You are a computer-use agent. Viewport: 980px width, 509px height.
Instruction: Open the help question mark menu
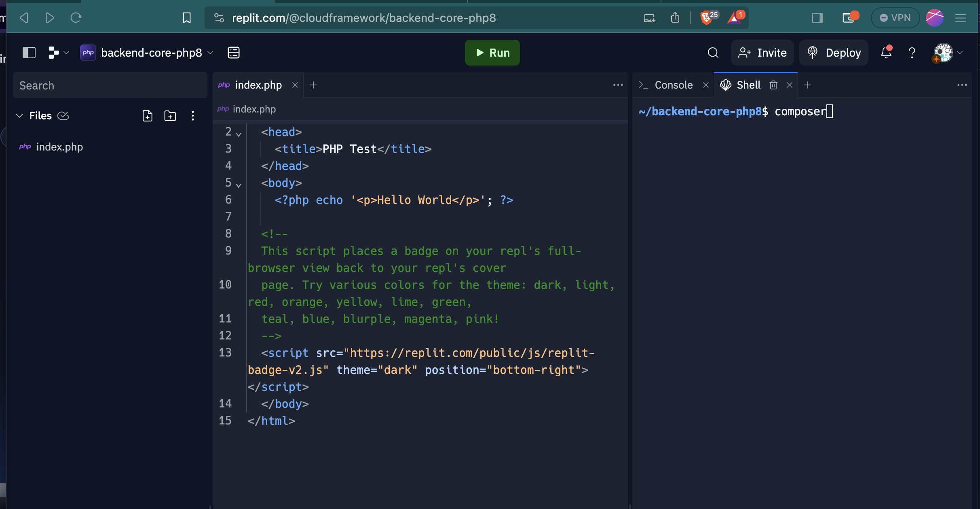[912, 53]
